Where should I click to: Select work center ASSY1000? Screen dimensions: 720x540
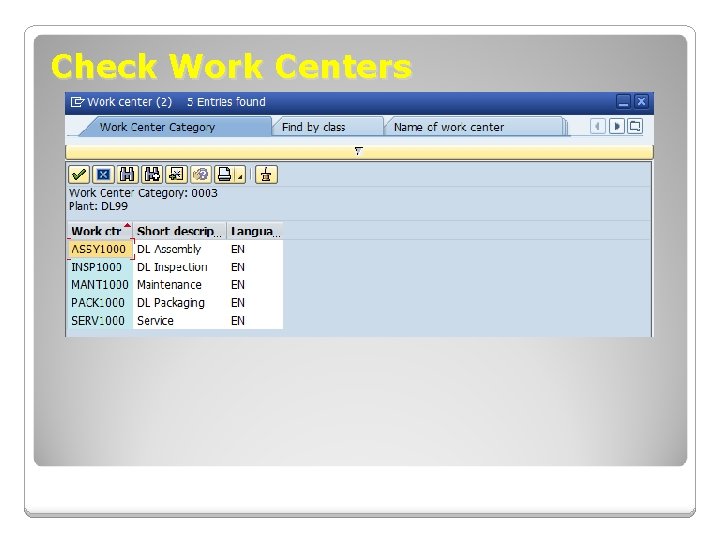click(x=100, y=249)
